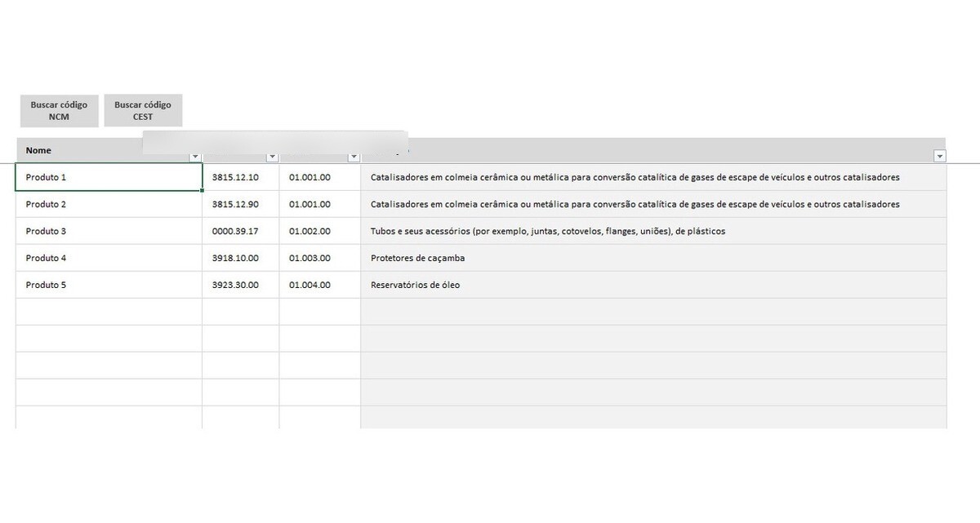980x523 pixels.
Task: Select the Produto 3 cell
Action: (109, 231)
